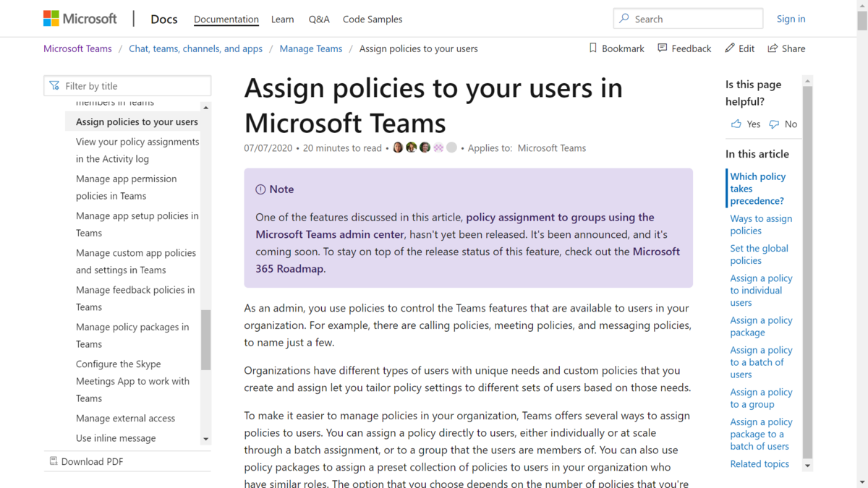Click the sidebar tree scroll-down arrow
Viewport: 868px width, 488px height.
206,439
